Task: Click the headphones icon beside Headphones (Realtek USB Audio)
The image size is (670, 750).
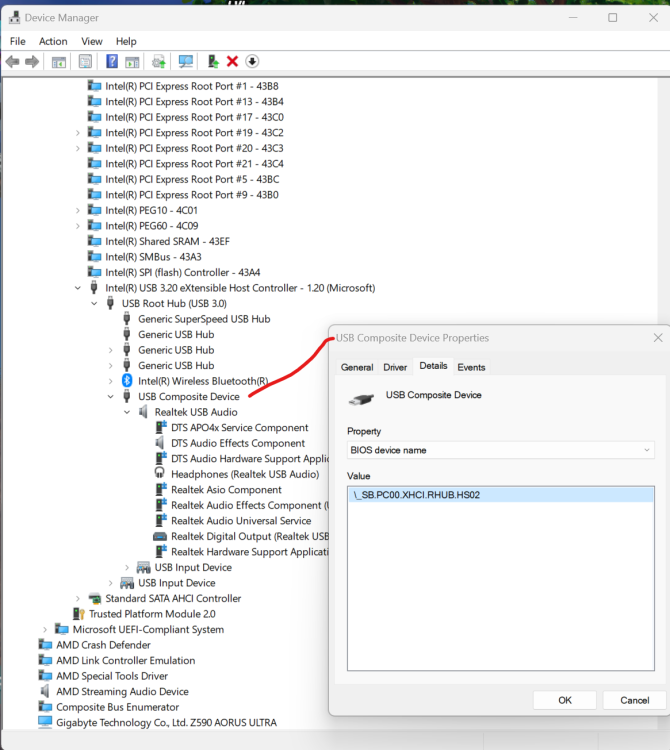Action: 160,474
